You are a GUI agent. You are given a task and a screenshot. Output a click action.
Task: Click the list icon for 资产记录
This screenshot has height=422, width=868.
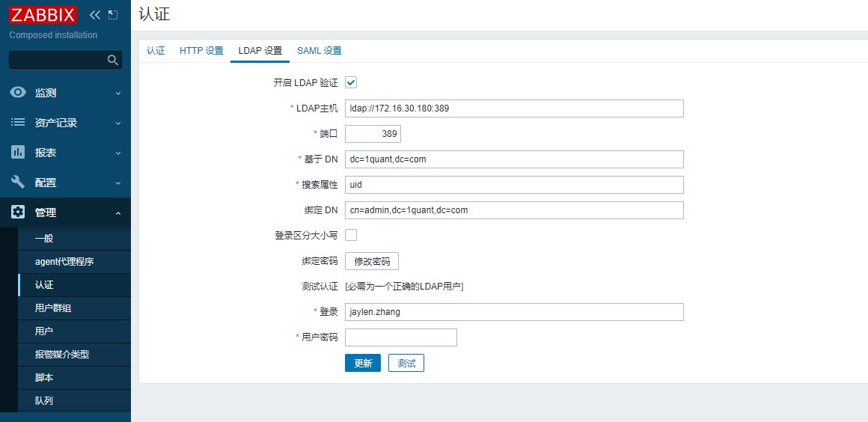pos(18,123)
